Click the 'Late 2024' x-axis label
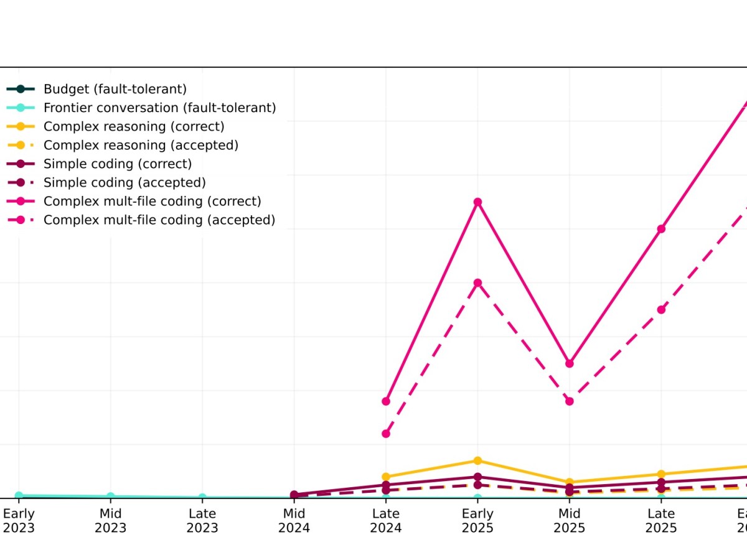The width and height of the screenshot is (747, 560). (x=386, y=521)
